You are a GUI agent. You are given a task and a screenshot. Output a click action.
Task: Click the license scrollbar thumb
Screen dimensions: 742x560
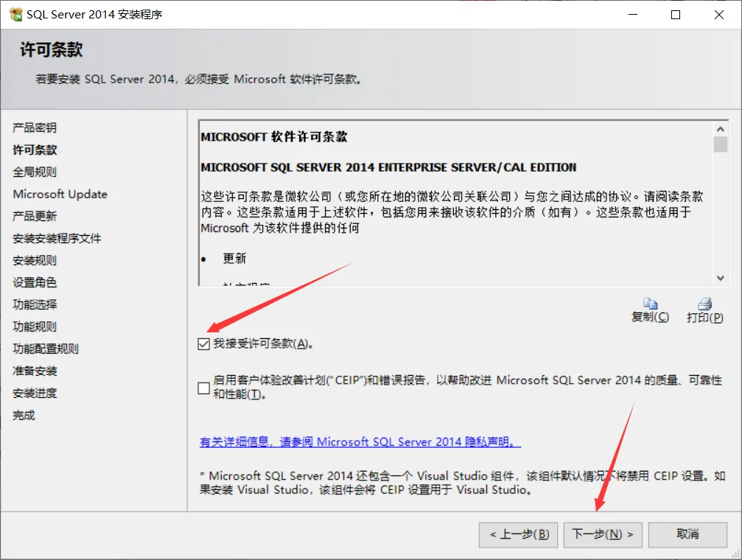coord(720,144)
